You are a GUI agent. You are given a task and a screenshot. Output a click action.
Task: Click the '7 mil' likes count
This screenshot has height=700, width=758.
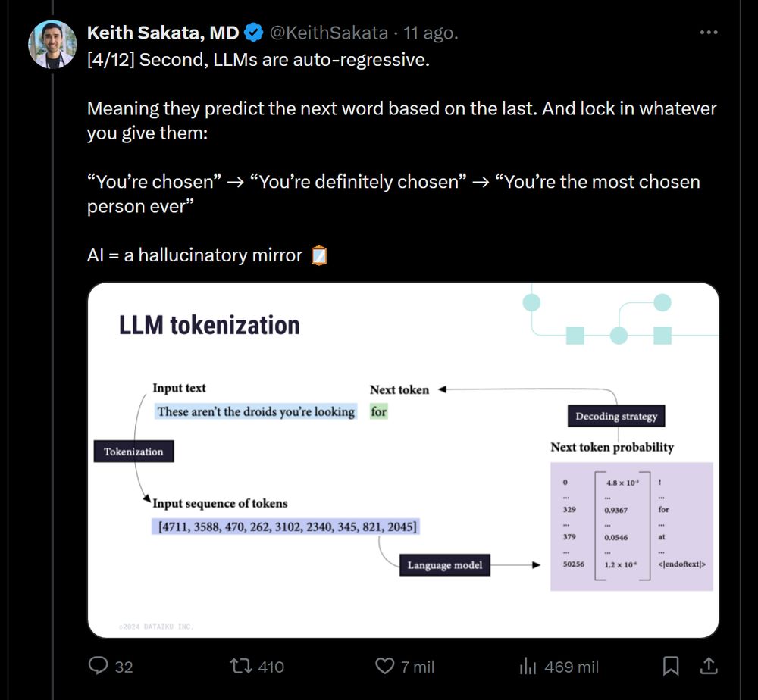418,667
